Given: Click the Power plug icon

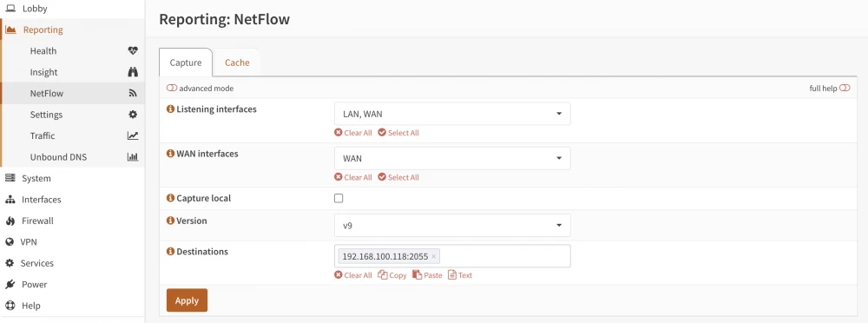Looking at the screenshot, I should [10, 284].
